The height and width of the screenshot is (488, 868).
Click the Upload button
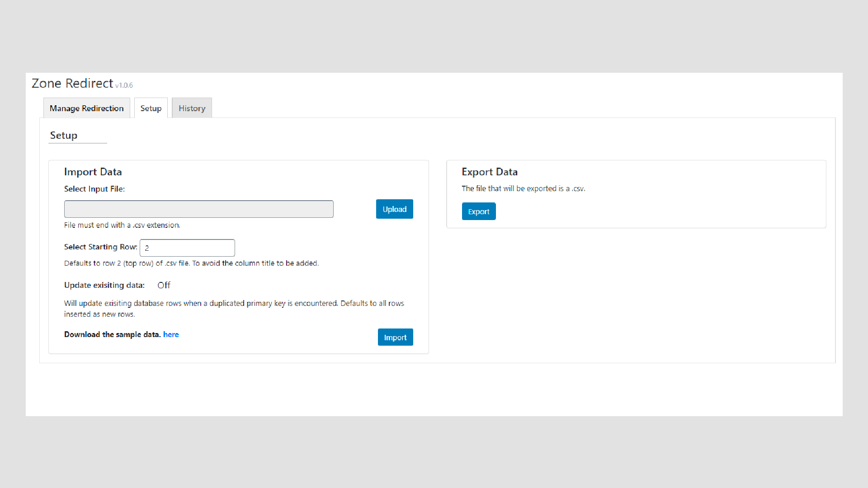[394, 209]
